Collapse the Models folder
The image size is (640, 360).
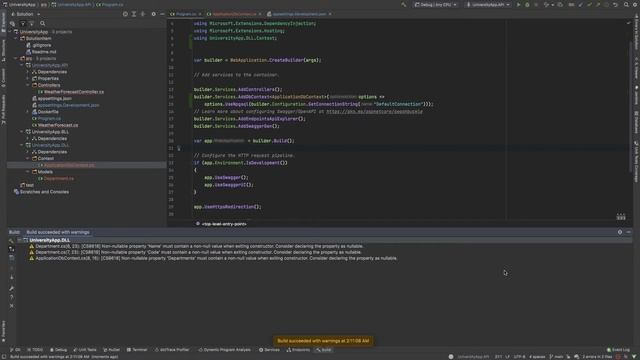(x=28, y=172)
